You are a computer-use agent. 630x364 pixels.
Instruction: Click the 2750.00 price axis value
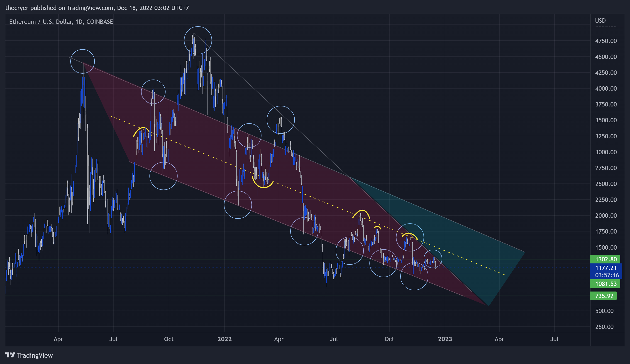pyautogui.click(x=606, y=168)
